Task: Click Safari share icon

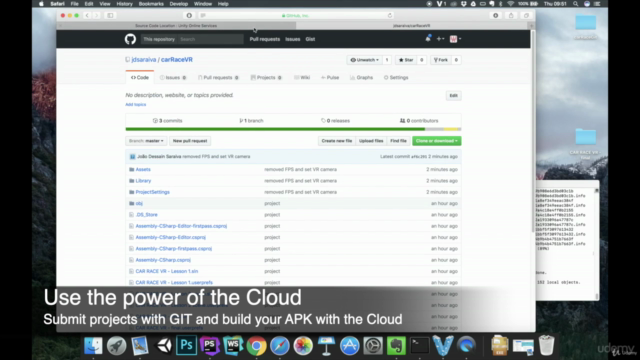Action: [511, 16]
